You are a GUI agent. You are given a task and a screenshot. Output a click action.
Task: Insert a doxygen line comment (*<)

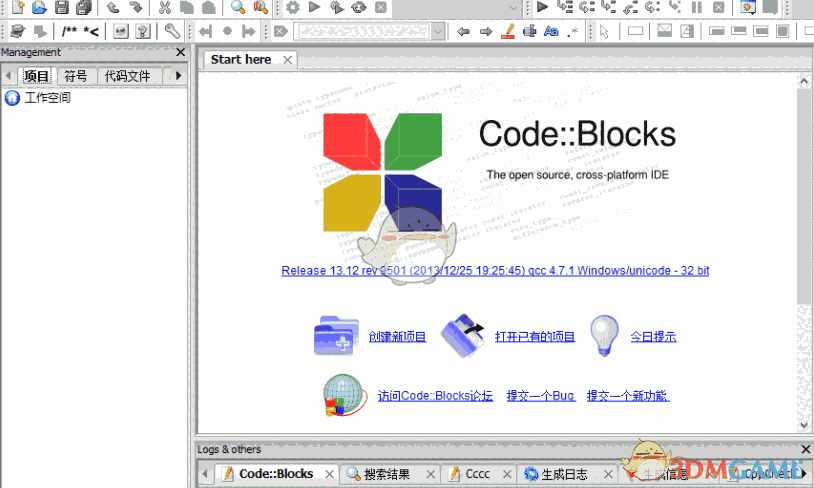pyautogui.click(x=91, y=32)
